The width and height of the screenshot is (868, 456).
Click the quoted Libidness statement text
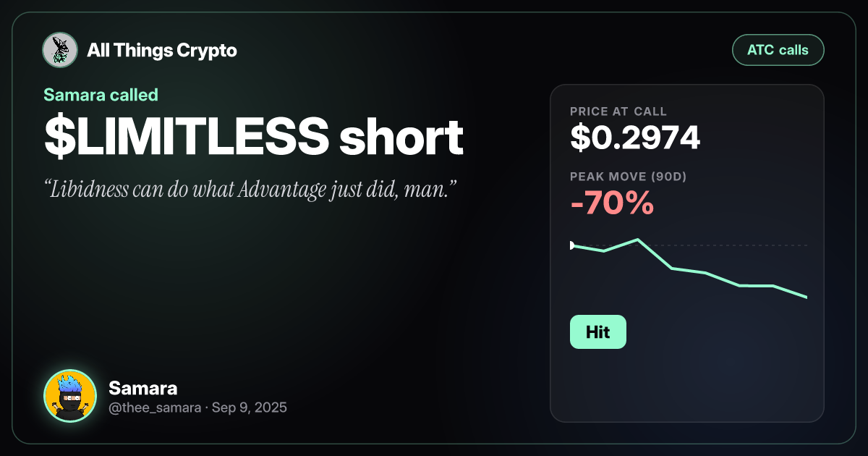point(250,190)
